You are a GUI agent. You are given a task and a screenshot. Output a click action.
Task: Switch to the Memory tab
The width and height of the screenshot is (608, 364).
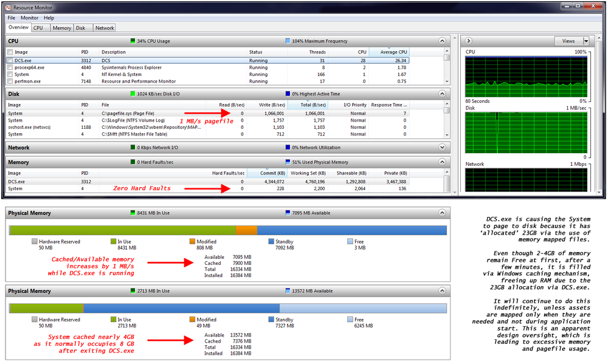61,28
